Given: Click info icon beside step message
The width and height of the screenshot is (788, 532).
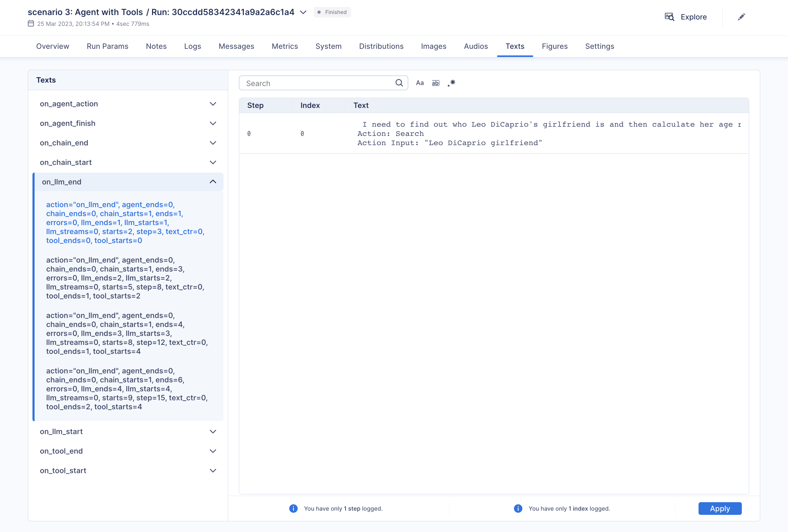Looking at the screenshot, I should 293,508.
